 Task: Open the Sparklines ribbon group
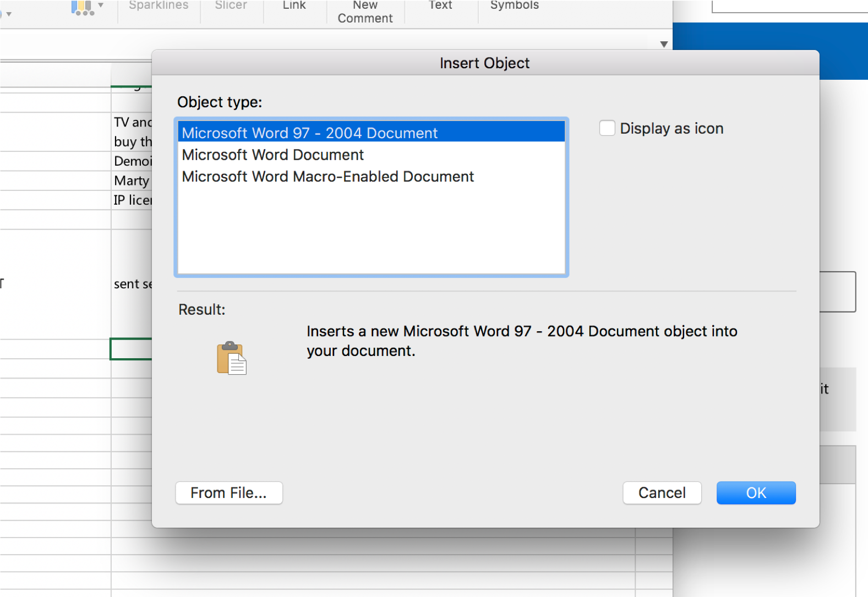[x=159, y=6]
